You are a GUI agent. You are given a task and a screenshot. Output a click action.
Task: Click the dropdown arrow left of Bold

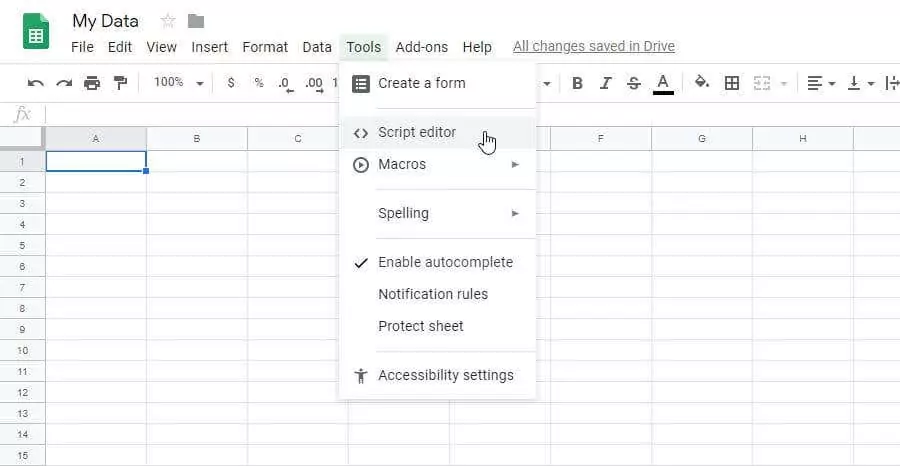pos(547,84)
